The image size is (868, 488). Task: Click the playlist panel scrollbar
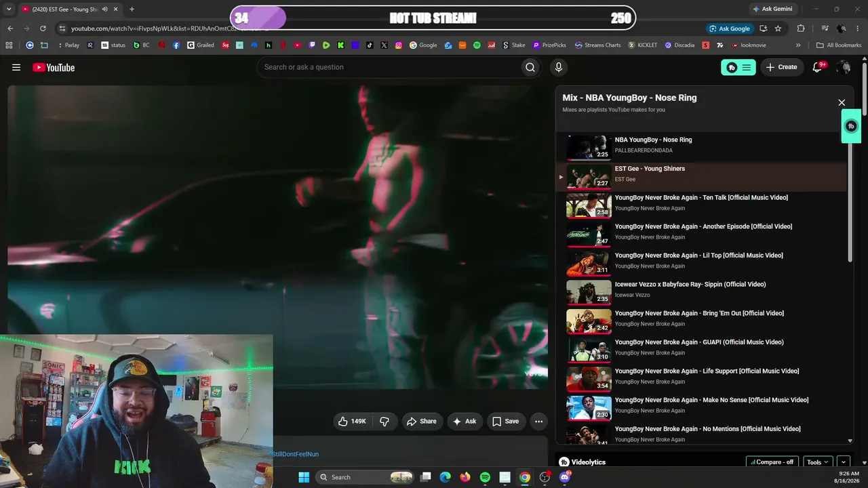point(851,203)
